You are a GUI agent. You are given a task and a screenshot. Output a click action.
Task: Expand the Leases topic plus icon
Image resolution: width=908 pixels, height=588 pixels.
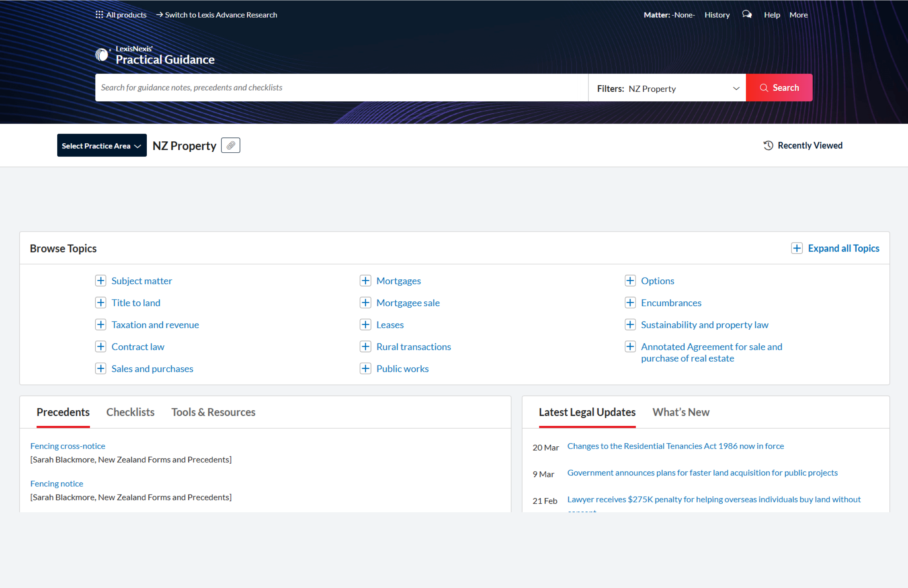coord(365,325)
